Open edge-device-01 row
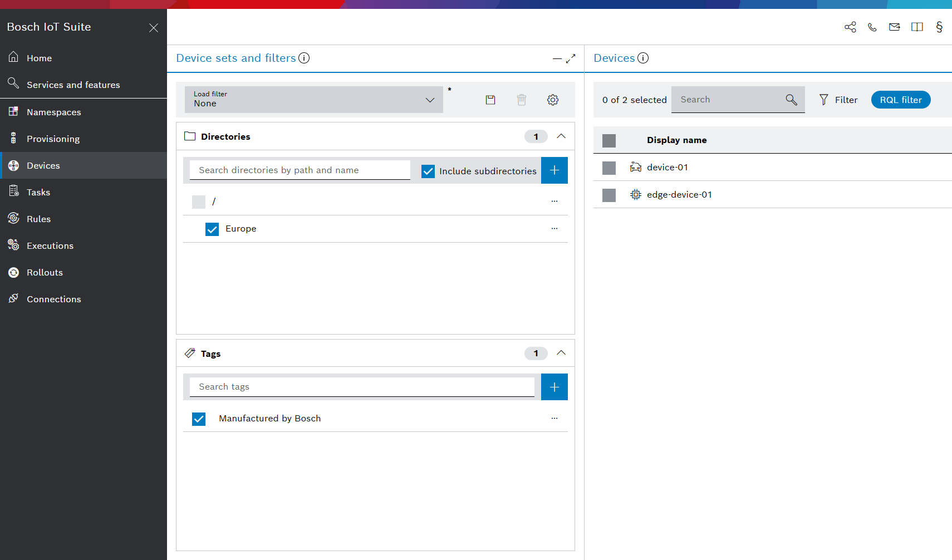This screenshot has width=952, height=560. click(773, 194)
